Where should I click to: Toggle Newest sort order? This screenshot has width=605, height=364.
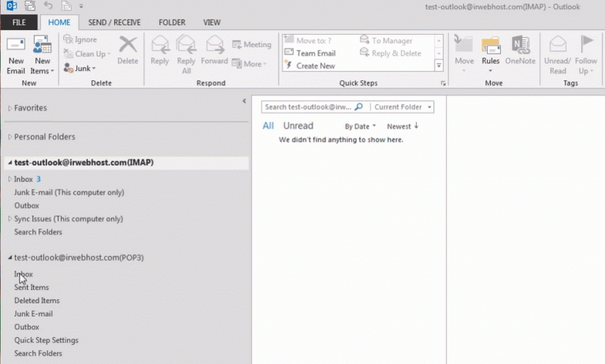(x=403, y=126)
